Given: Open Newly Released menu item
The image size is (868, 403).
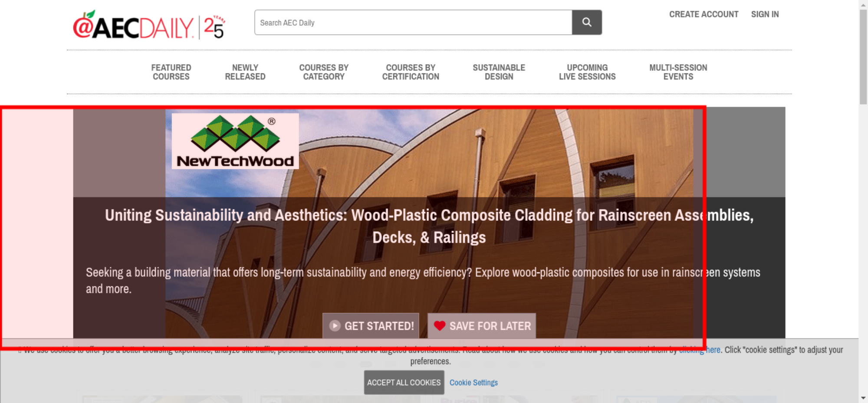Looking at the screenshot, I should tap(245, 72).
